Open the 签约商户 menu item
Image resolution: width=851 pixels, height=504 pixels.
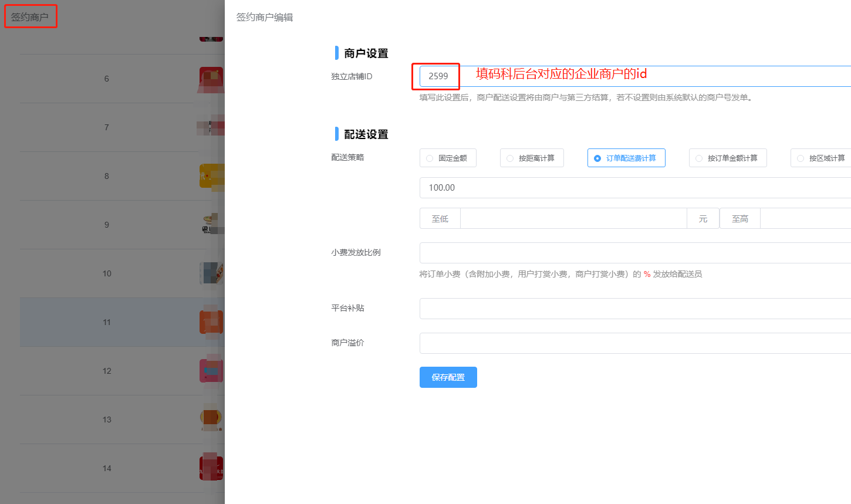[x=31, y=16]
